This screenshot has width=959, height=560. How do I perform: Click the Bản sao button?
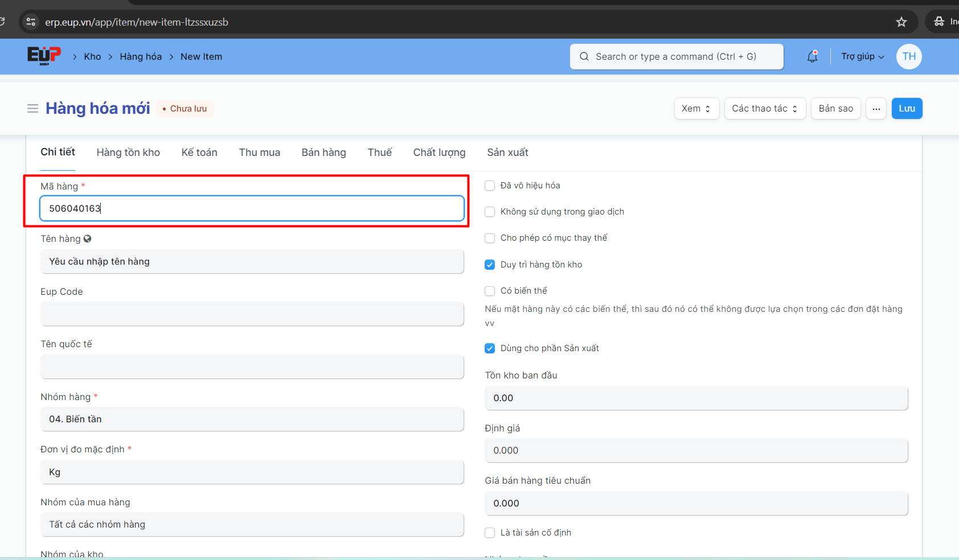click(x=835, y=109)
